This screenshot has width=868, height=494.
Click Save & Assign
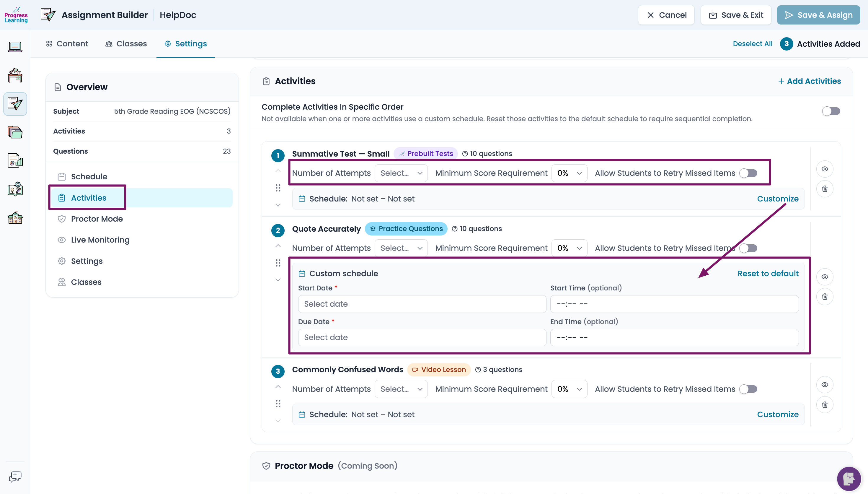[x=818, y=15]
